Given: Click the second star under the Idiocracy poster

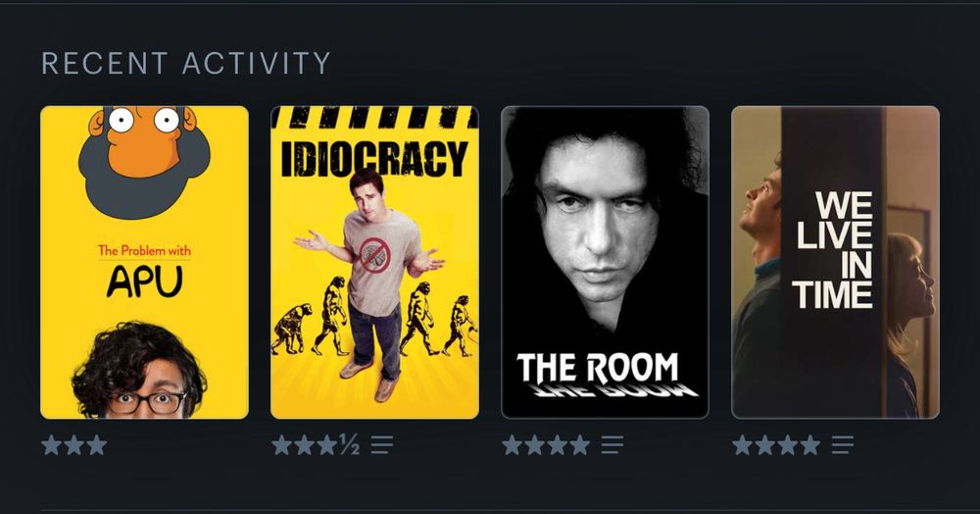Looking at the screenshot, I should point(305,445).
